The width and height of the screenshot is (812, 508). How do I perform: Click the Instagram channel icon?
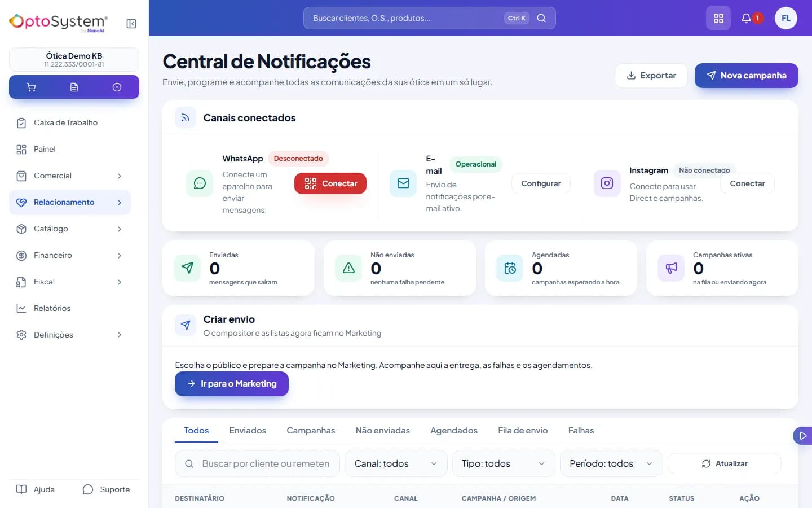pyautogui.click(x=607, y=183)
